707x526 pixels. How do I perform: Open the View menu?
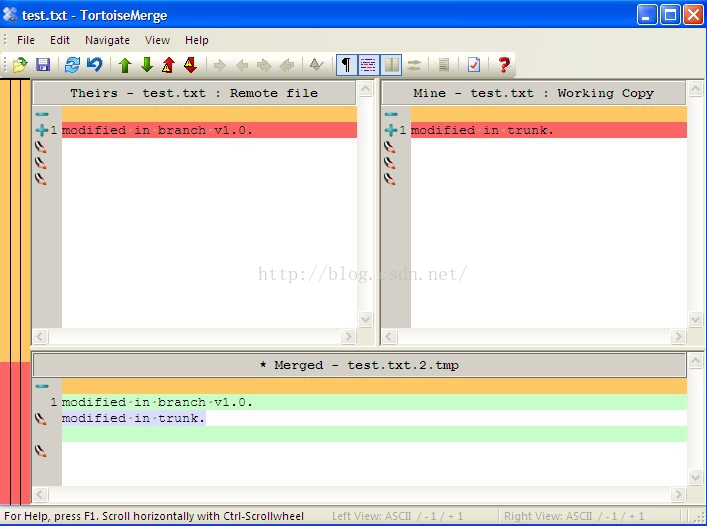click(x=157, y=40)
